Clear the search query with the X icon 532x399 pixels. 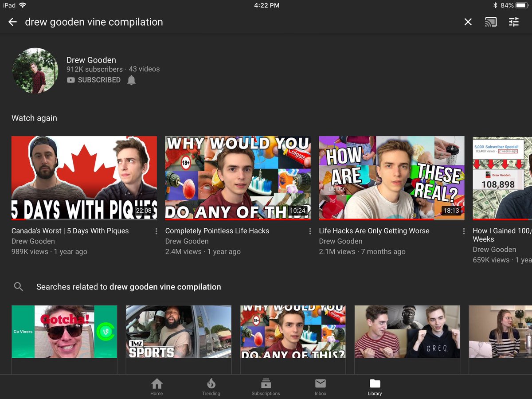tap(468, 22)
